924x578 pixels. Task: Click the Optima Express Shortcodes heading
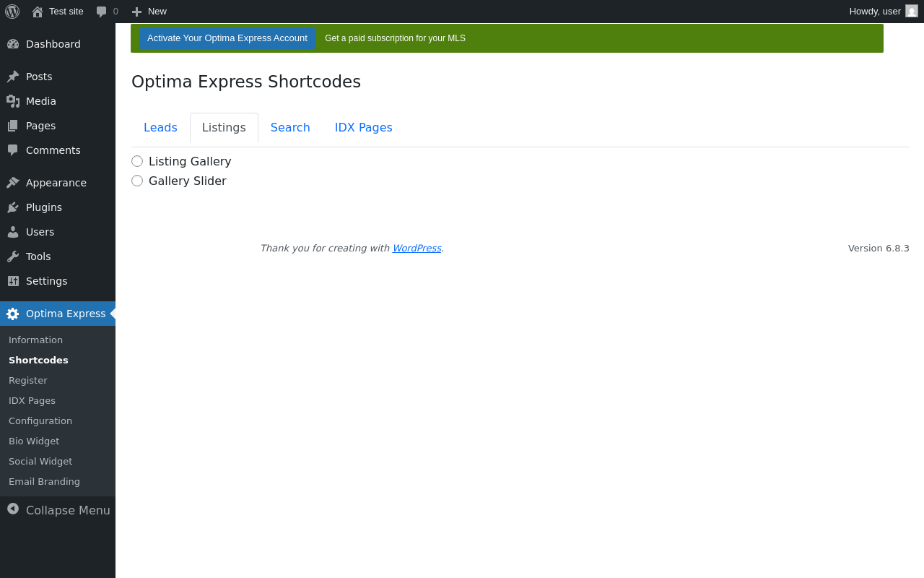pos(246,82)
